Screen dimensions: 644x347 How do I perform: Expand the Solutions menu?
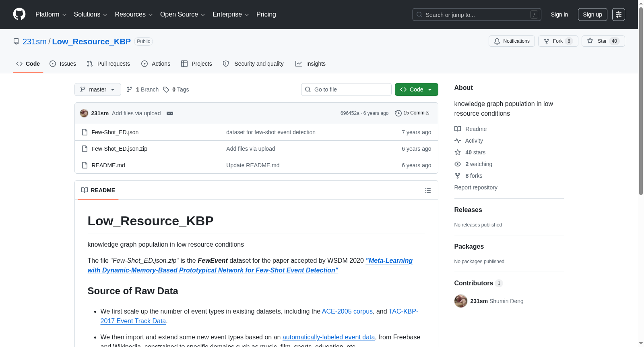coord(91,15)
